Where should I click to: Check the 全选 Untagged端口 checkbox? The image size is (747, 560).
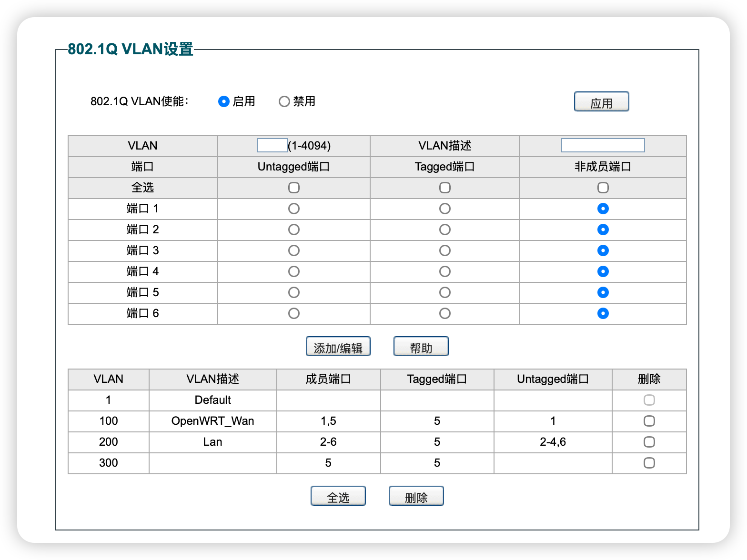pos(294,188)
